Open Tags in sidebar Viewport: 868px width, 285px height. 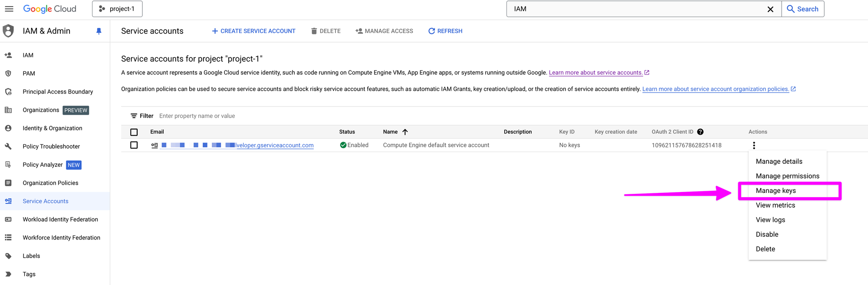tap(29, 274)
